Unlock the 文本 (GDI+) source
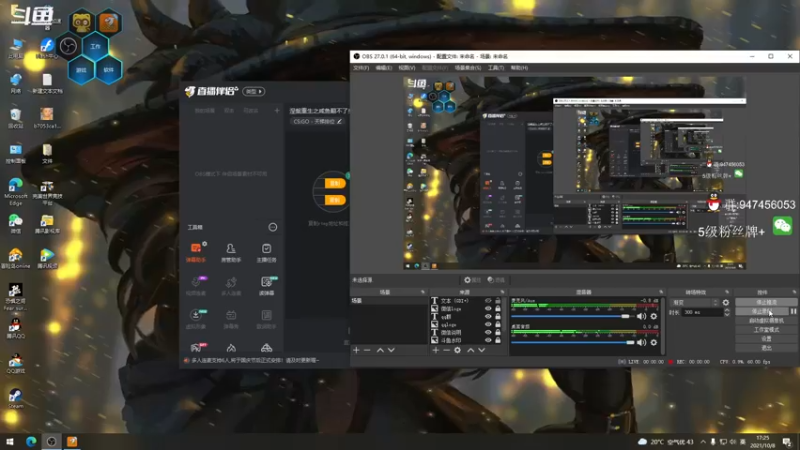The width and height of the screenshot is (800, 450). pyautogui.click(x=498, y=301)
